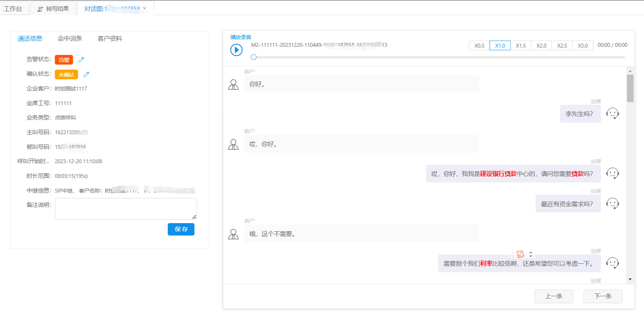Open the 命中词条 tab
This screenshot has height=314, width=644.
click(70, 39)
